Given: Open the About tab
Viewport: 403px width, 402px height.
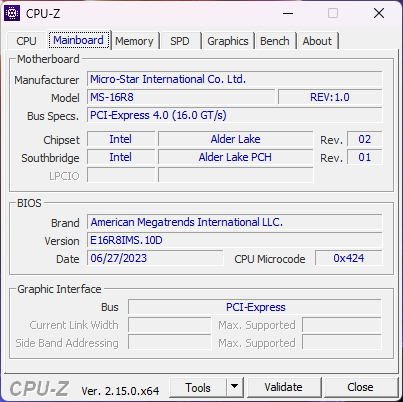Looking at the screenshot, I should point(317,41).
